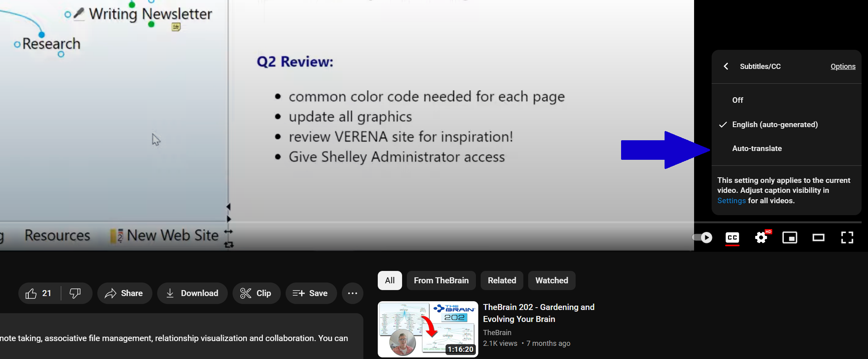868x359 pixels.
Task: Select the Resources pinned thought
Action: pos(57,235)
